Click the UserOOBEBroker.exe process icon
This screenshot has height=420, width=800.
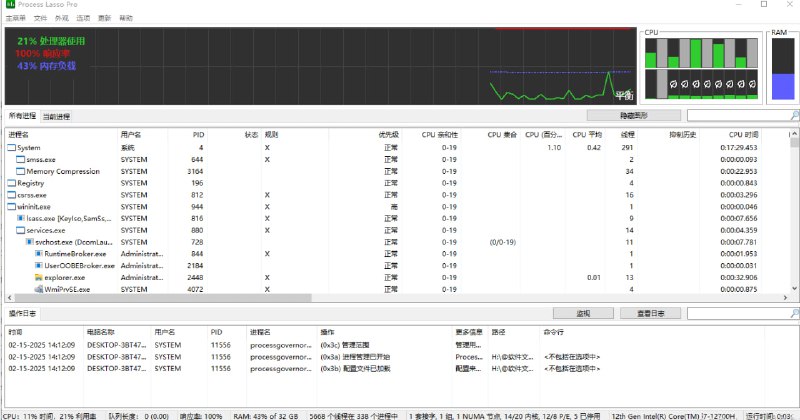pyautogui.click(x=39, y=265)
